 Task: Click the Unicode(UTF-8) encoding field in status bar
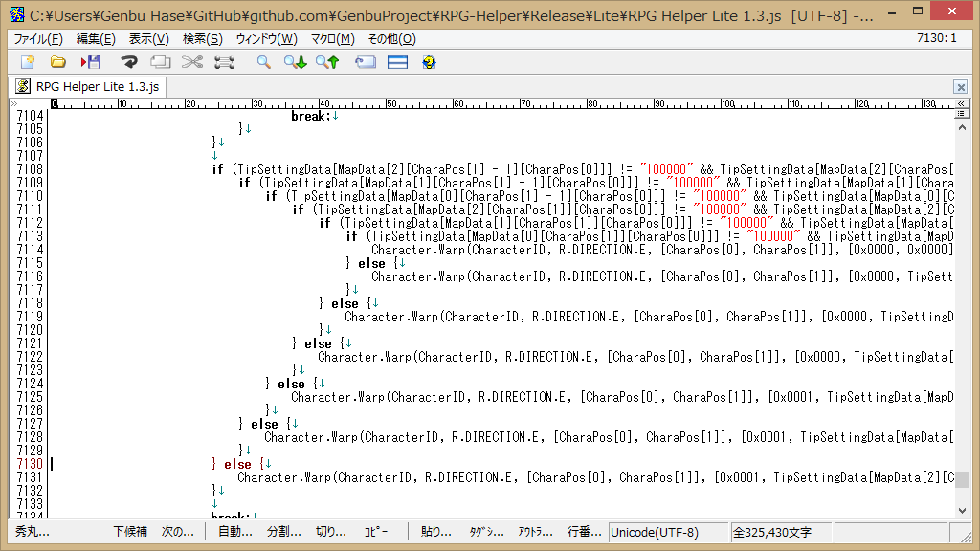(x=656, y=532)
